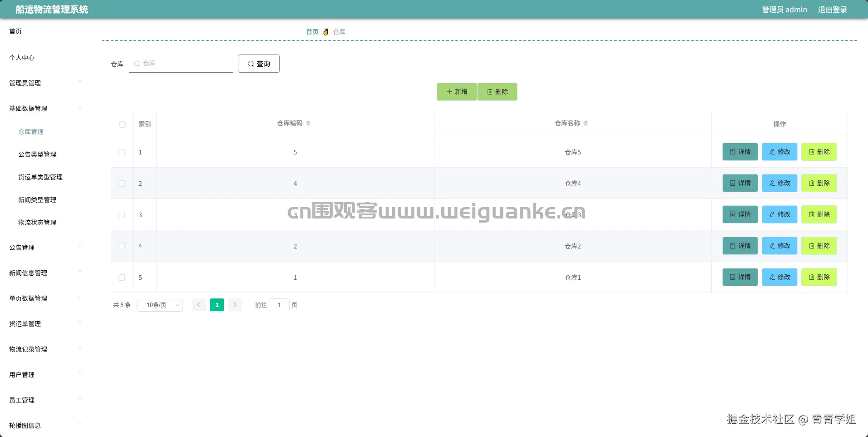868x437 pixels.
Task: Collapse the 基础数据管理 sidebar menu
Action: tap(45, 109)
